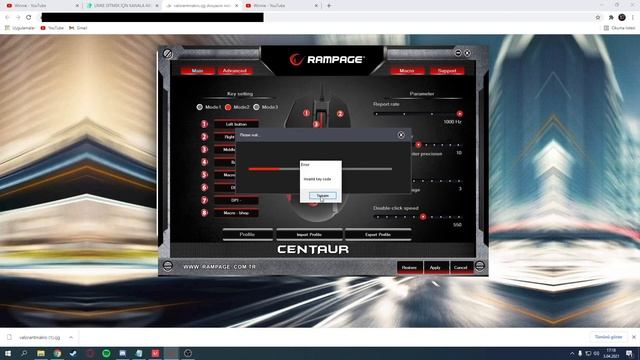Open the Support tab

447,71
